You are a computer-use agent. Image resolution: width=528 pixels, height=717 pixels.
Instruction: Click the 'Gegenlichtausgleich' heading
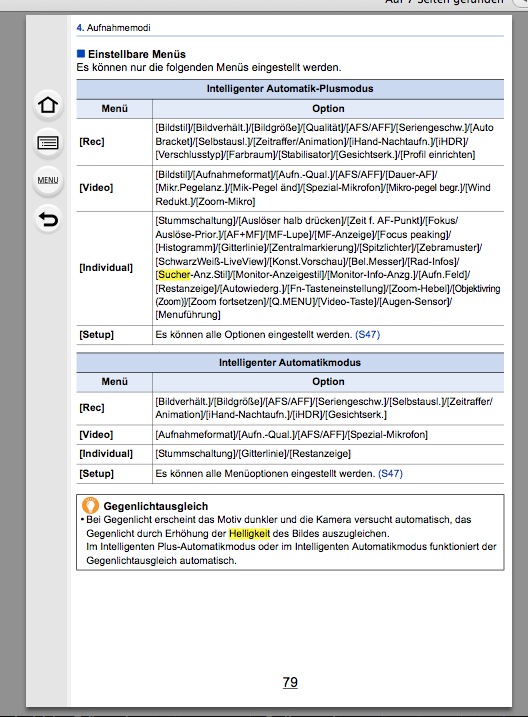click(156, 506)
